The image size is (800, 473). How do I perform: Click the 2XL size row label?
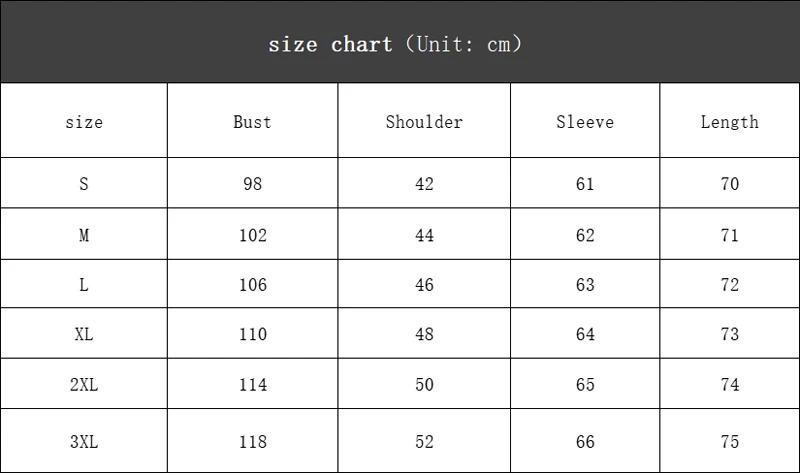pos(84,384)
